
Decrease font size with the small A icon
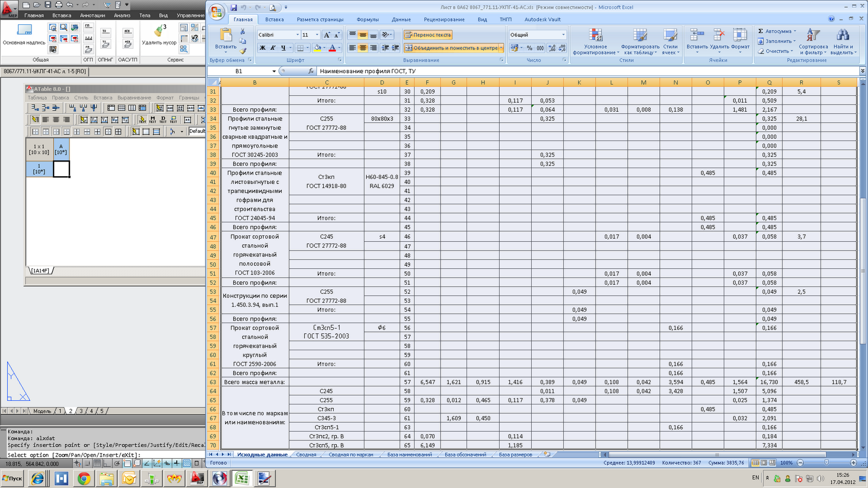[337, 35]
